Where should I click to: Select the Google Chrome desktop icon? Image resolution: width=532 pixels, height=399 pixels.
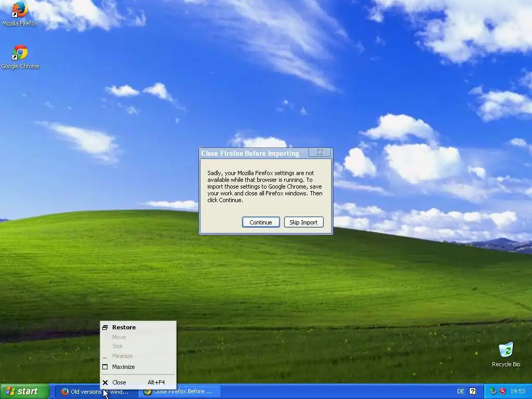click(x=20, y=57)
